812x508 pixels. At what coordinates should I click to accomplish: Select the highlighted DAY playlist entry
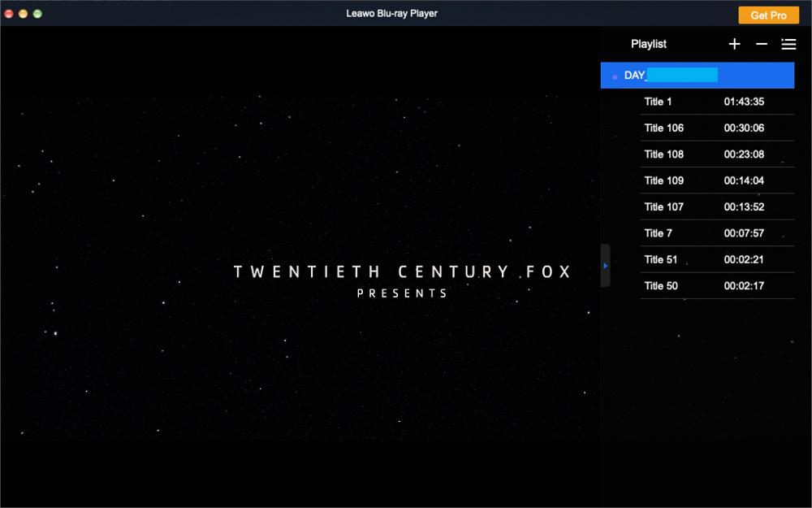[x=698, y=75]
